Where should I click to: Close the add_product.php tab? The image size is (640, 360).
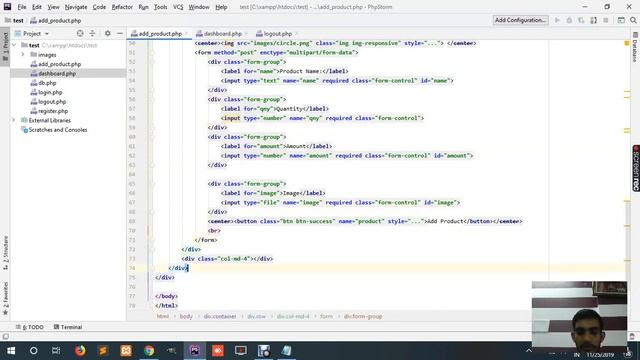[187, 33]
